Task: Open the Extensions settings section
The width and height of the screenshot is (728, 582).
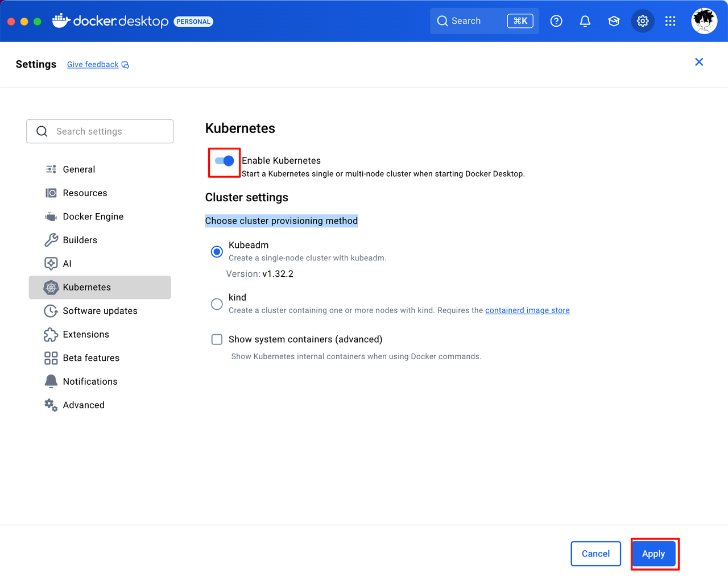Action: [86, 334]
